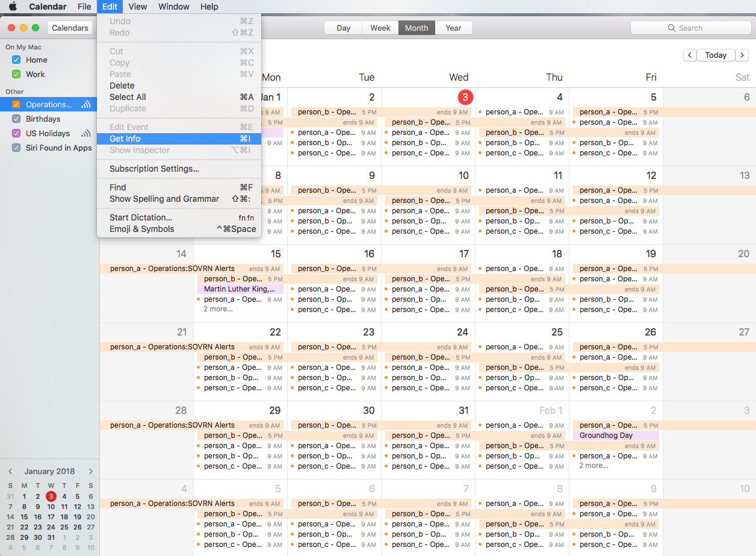This screenshot has height=556, width=756.
Task: Select highlighted date 3 in mini calendar
Action: tap(51, 496)
